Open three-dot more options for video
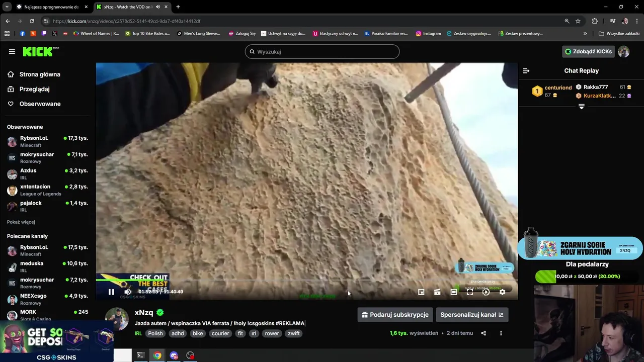The width and height of the screenshot is (644, 362). click(501, 333)
